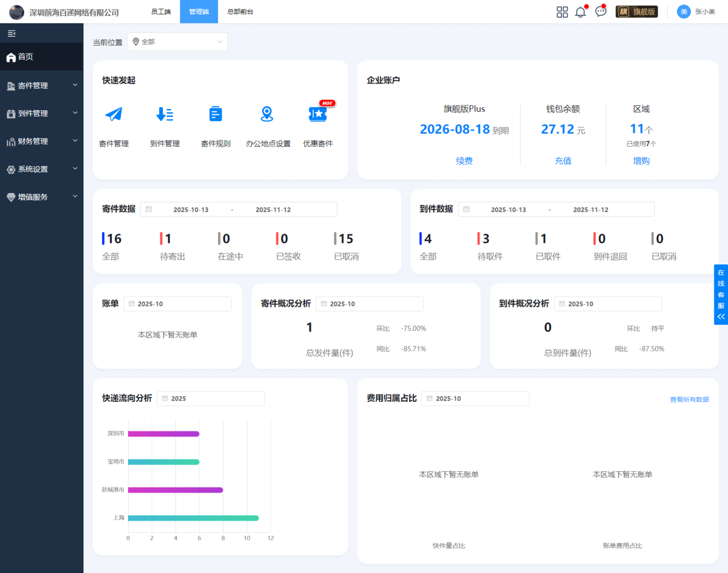
Task: Click the 上海 bar in chart
Action: coord(193,518)
